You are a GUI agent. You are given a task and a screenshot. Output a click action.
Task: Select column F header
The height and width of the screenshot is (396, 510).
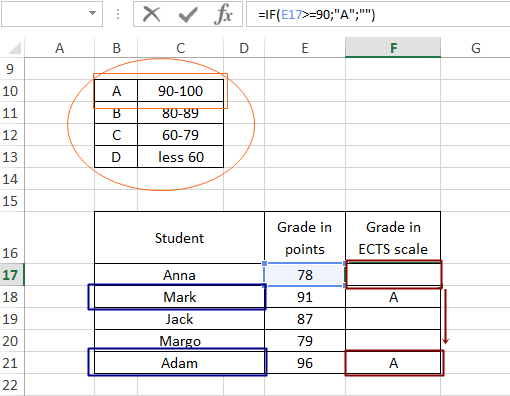tap(393, 47)
